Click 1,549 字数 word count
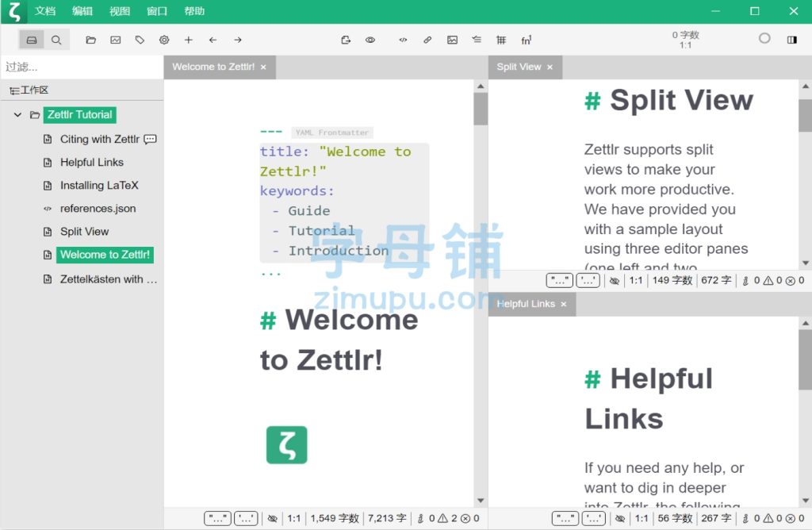 coord(335,518)
